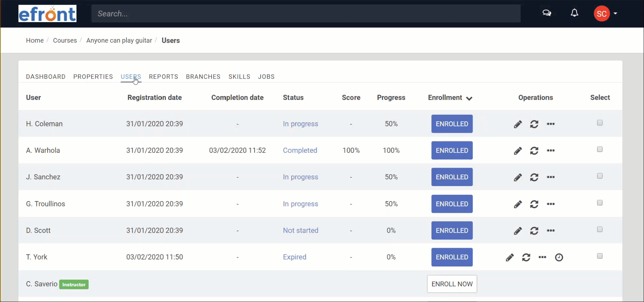Screen dimensions: 644x302
Task: Click the clock icon for T. York
Action: (559, 257)
